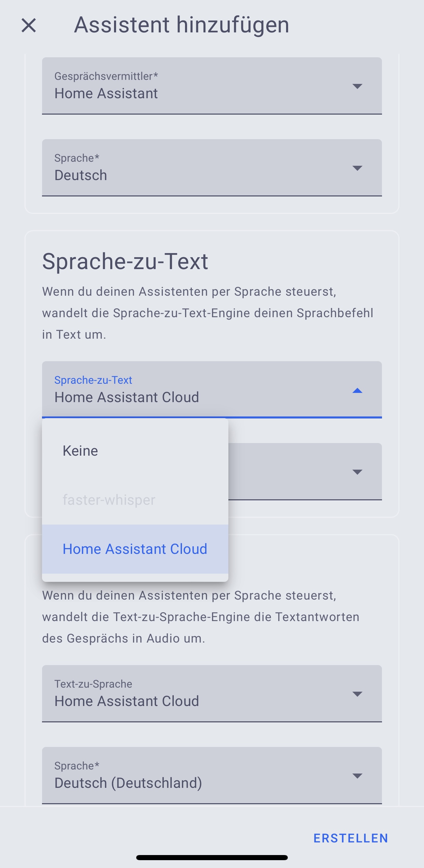
Task: Click the disabled faster-whisper entry
Action: pyautogui.click(x=109, y=499)
